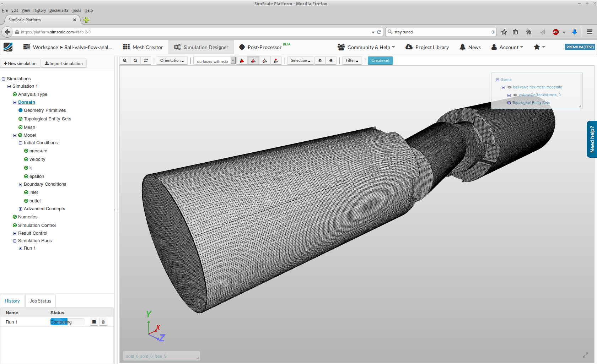Click the viewer refresh/reset icon
Viewport: 597px width, 364px height.
pos(146,60)
